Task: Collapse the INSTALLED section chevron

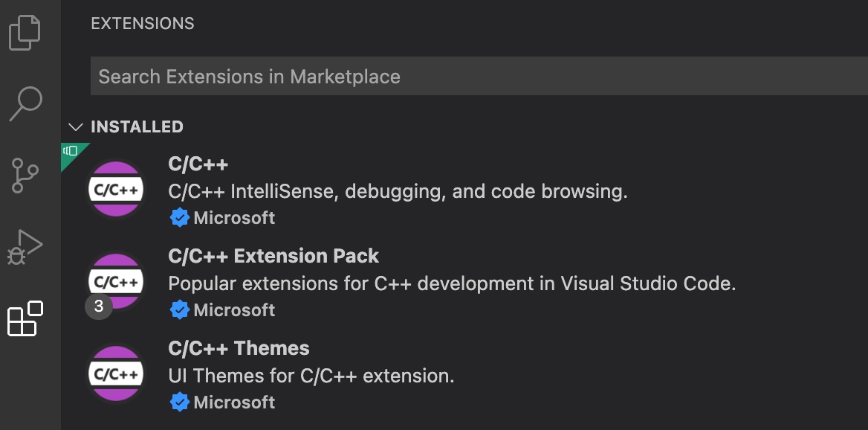Action: tap(75, 127)
